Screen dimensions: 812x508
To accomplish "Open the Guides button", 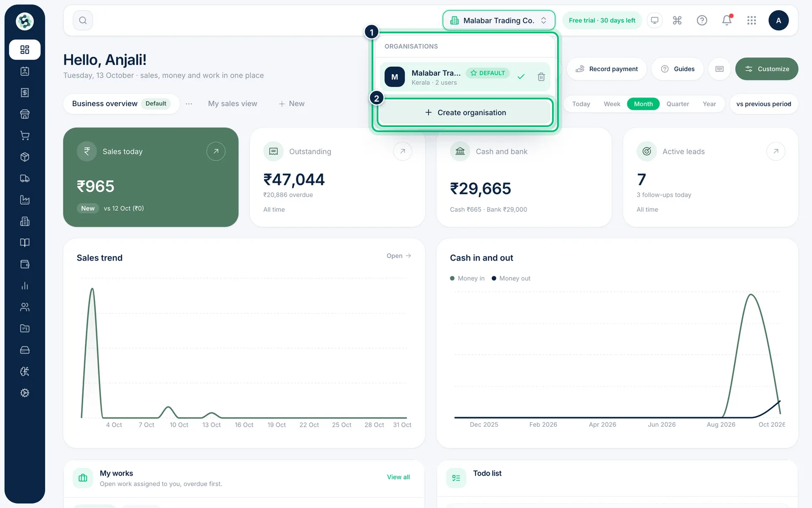I will tap(678, 69).
